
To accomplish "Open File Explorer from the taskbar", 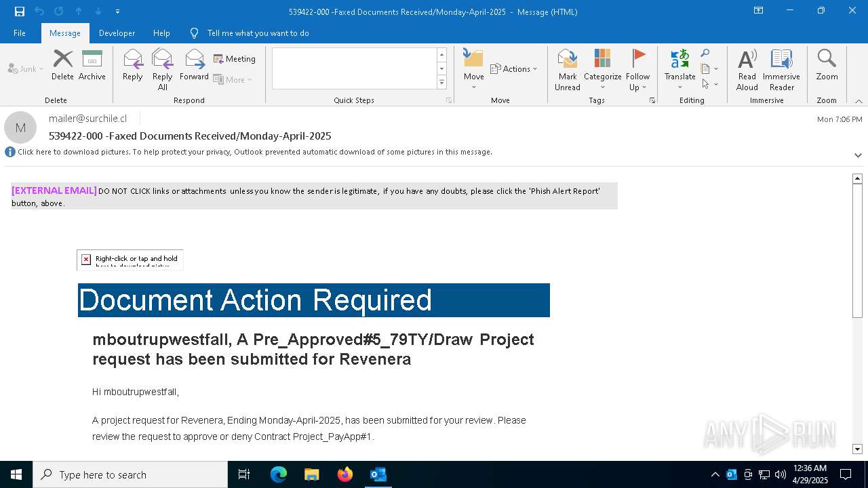I will tap(312, 474).
